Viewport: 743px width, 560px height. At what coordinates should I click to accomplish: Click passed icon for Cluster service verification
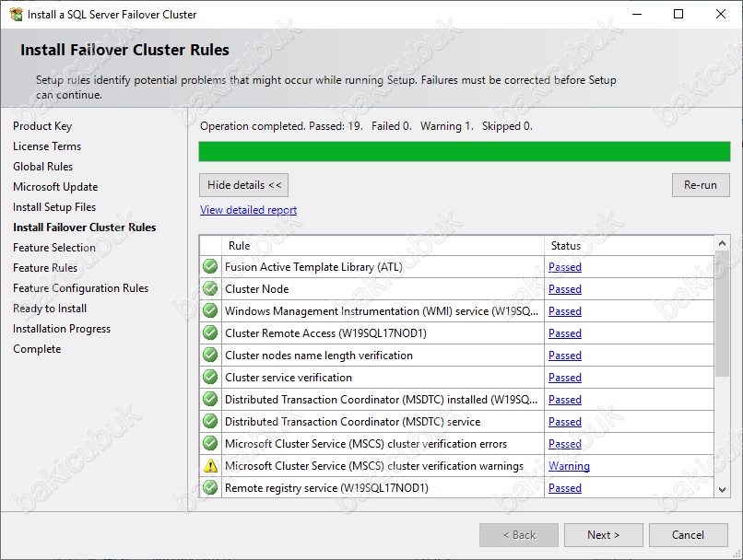click(x=210, y=377)
